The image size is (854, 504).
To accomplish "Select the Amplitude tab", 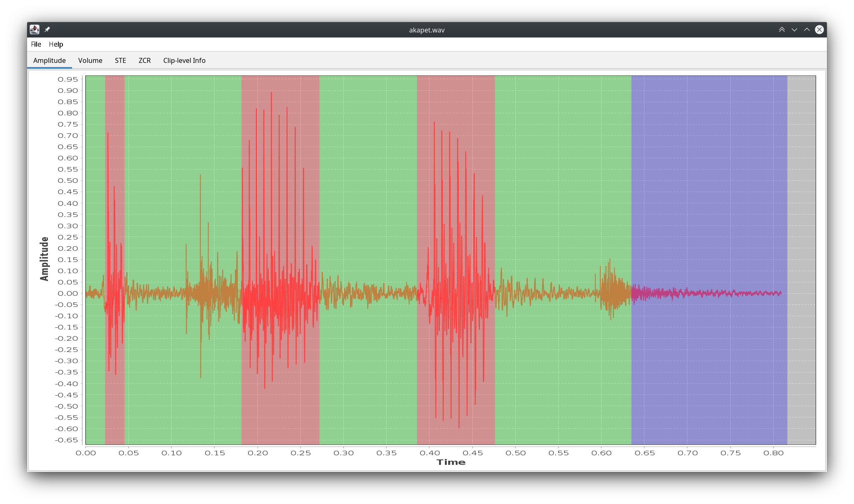I will (x=50, y=60).
